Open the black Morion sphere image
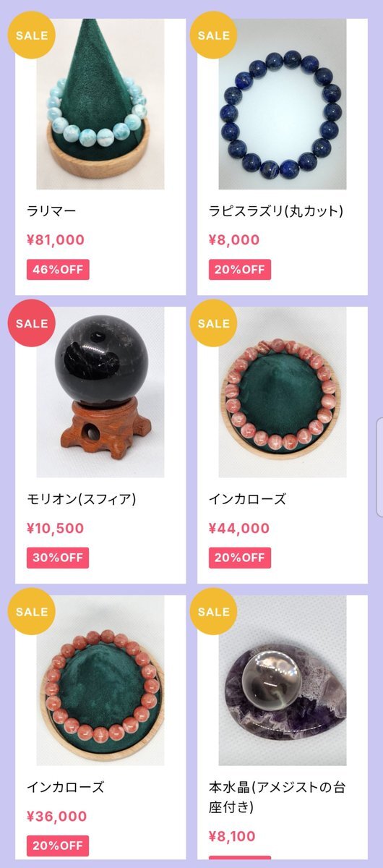 click(x=100, y=392)
